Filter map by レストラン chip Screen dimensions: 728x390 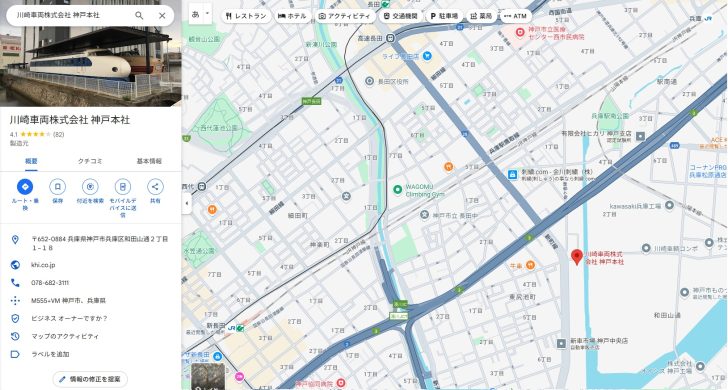point(246,16)
